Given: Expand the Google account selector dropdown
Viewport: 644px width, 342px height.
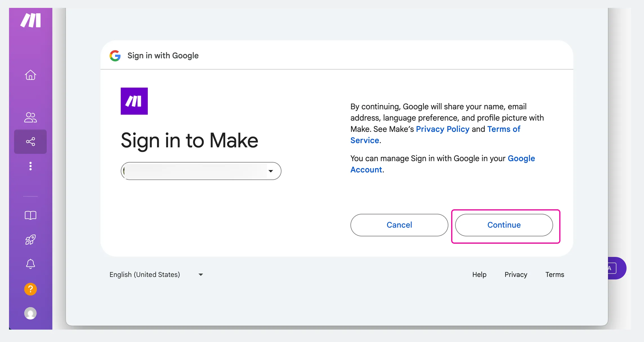Looking at the screenshot, I should tap(201, 171).
